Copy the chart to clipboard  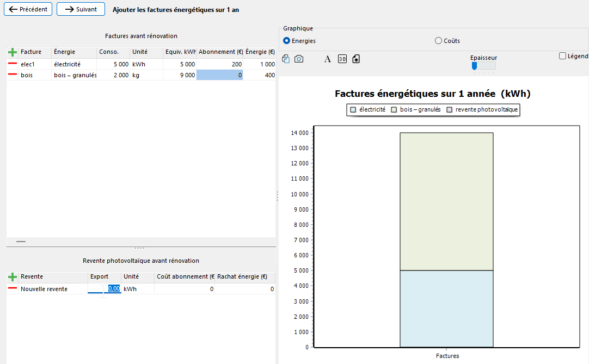286,59
